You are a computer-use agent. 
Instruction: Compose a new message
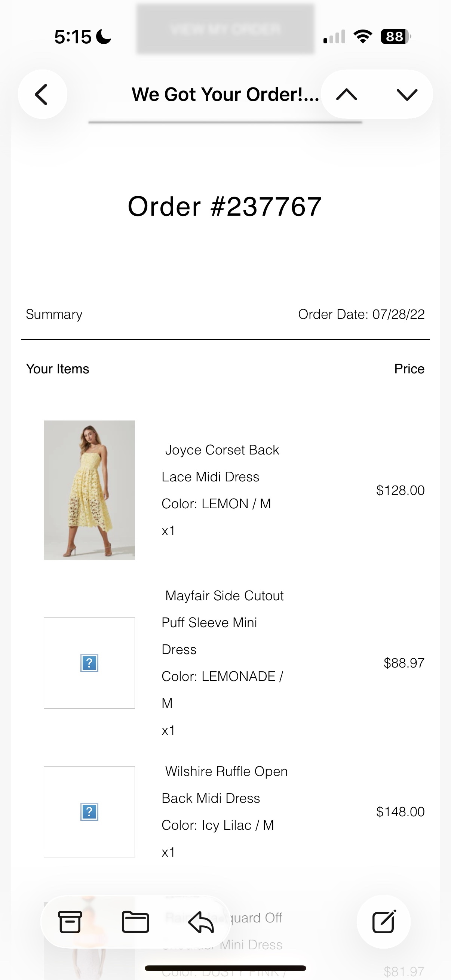coord(384,921)
